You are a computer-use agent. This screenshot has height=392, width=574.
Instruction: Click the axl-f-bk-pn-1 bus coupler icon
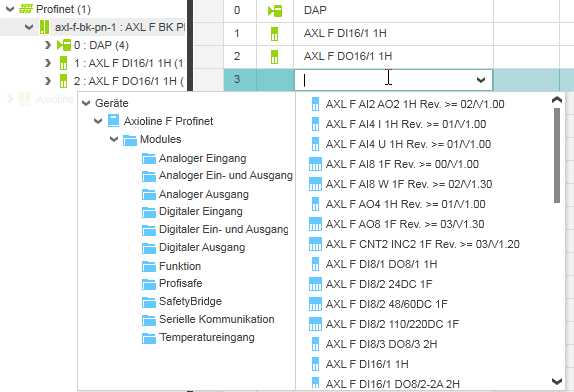tap(44, 27)
